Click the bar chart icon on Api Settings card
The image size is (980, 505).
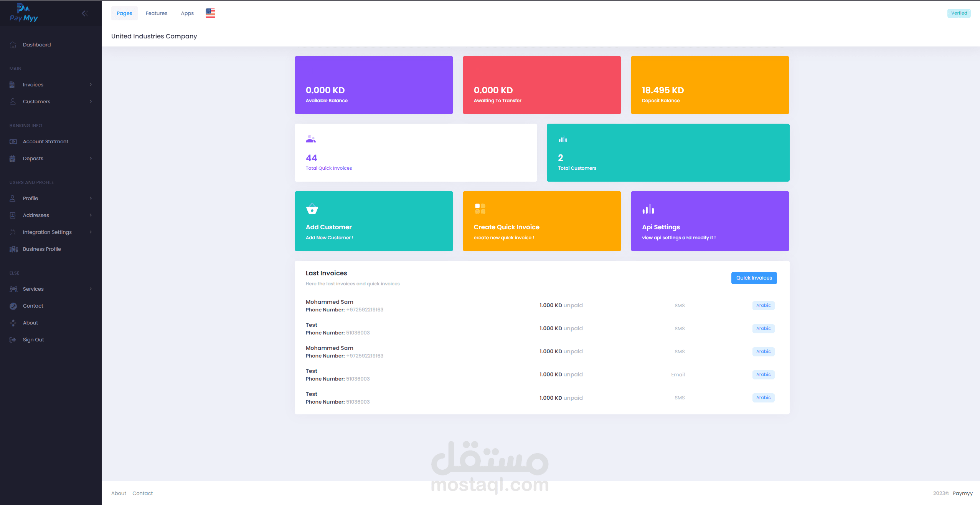(648, 209)
